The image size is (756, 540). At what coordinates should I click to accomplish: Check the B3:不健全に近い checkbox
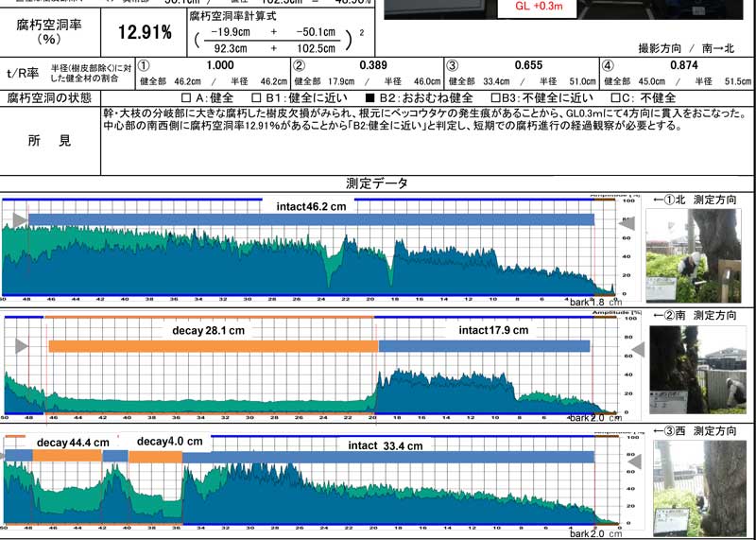[x=495, y=98]
